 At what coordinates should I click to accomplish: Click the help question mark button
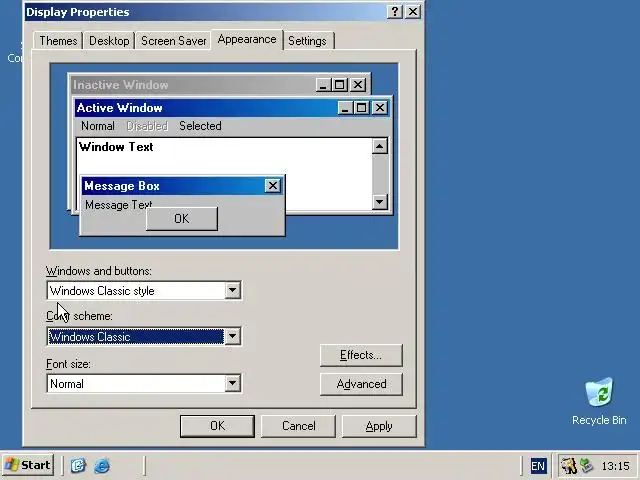[x=394, y=11]
